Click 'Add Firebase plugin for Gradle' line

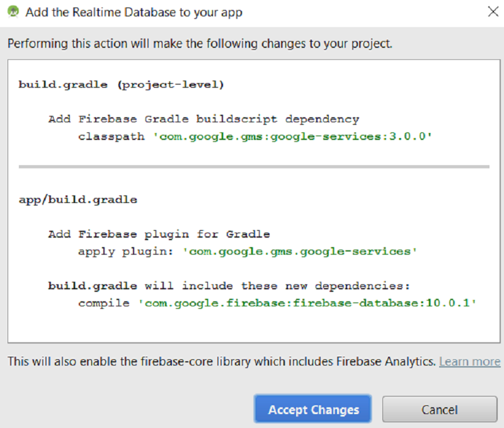coord(159,234)
